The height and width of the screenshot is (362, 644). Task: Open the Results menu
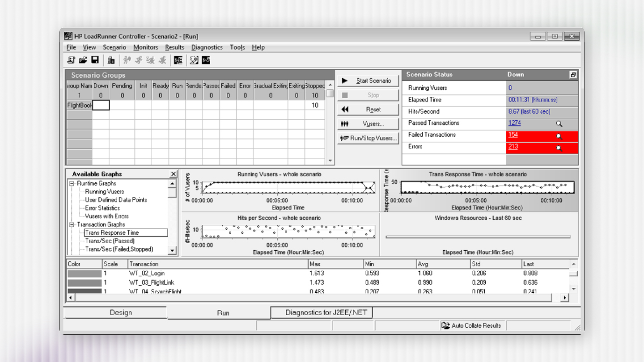pyautogui.click(x=174, y=47)
